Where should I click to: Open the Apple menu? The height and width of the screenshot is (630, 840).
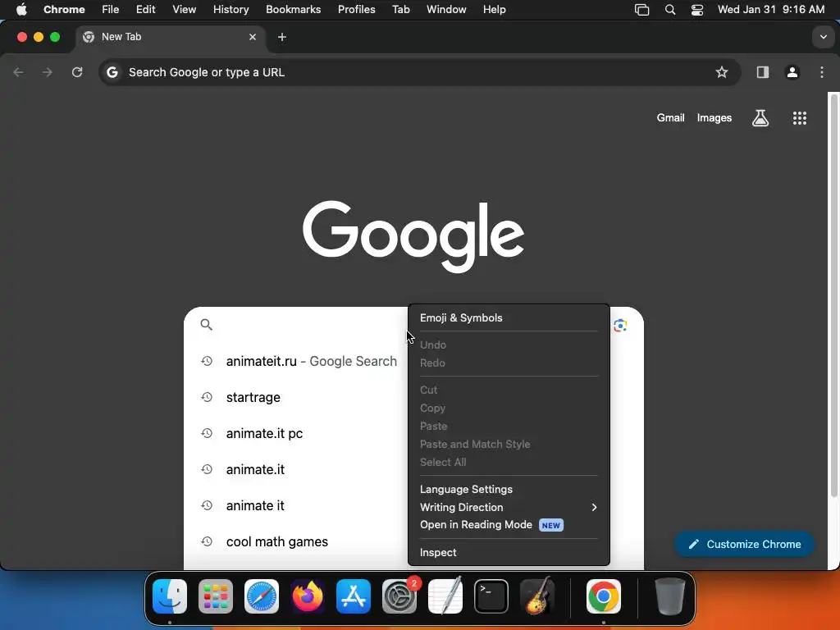click(x=21, y=10)
